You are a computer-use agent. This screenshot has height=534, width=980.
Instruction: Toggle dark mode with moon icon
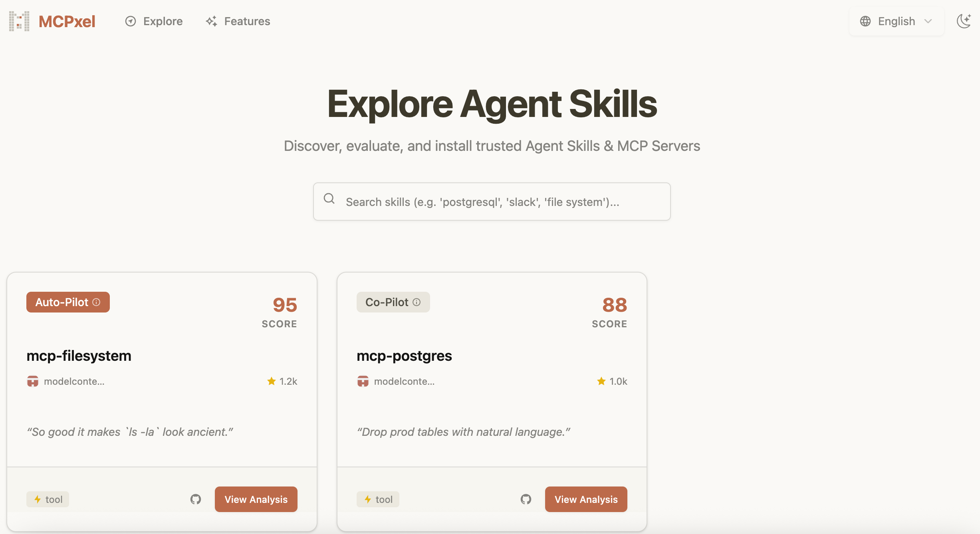pyautogui.click(x=964, y=21)
